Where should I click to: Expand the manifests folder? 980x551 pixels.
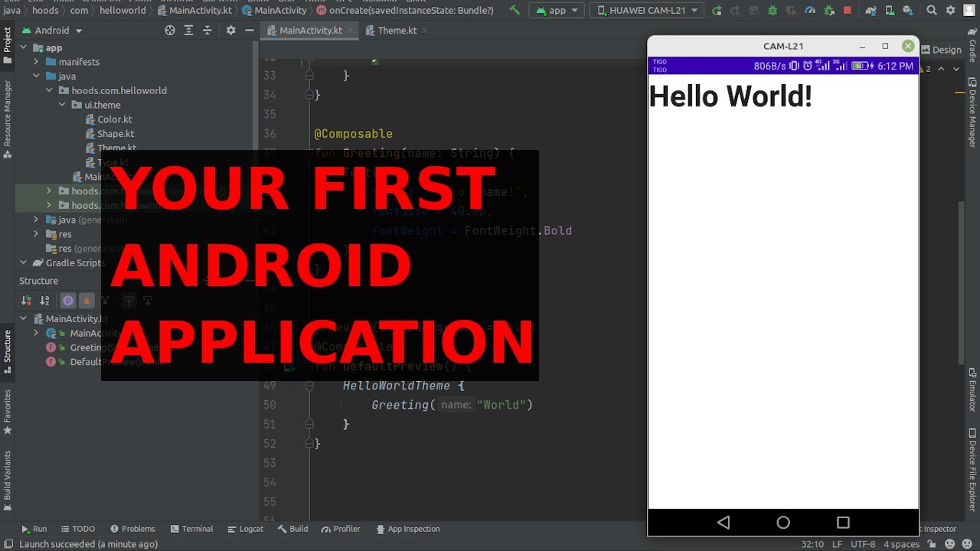36,61
